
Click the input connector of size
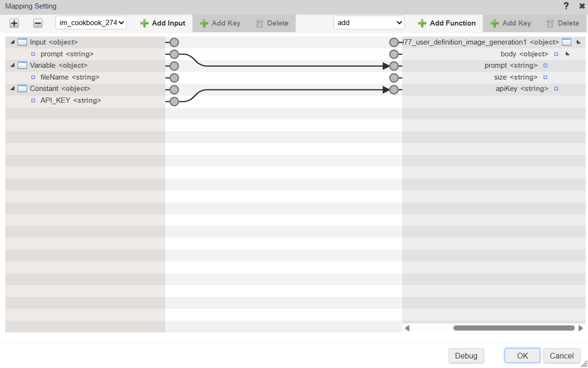click(394, 78)
